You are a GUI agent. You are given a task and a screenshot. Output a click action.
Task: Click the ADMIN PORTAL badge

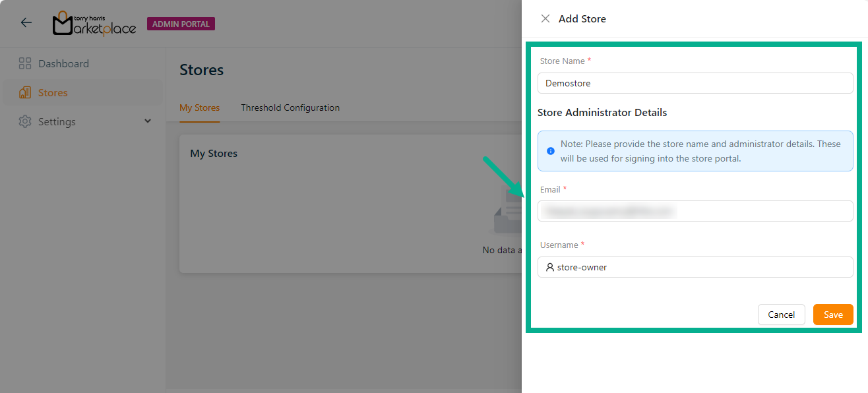coord(181,24)
